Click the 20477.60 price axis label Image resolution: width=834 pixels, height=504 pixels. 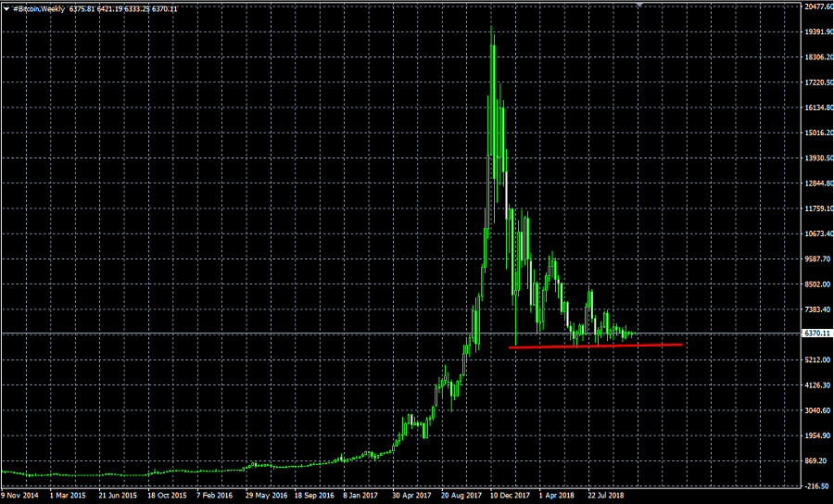pyautogui.click(x=815, y=6)
